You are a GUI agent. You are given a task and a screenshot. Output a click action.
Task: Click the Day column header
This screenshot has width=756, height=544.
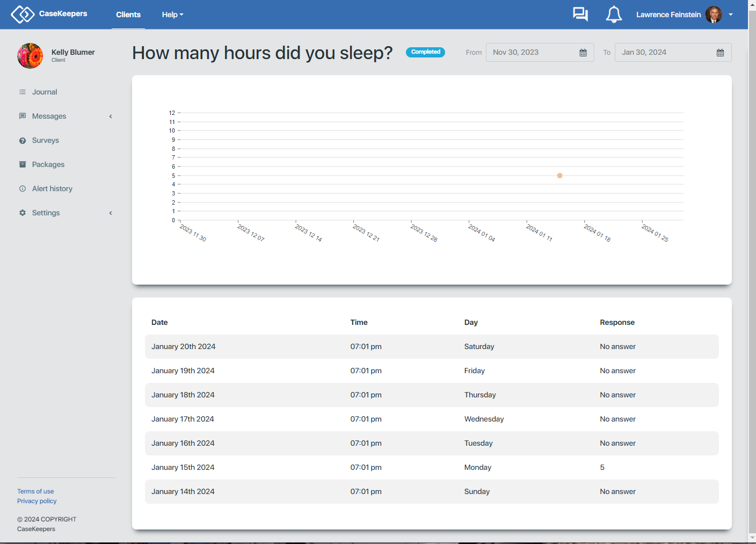471,322
